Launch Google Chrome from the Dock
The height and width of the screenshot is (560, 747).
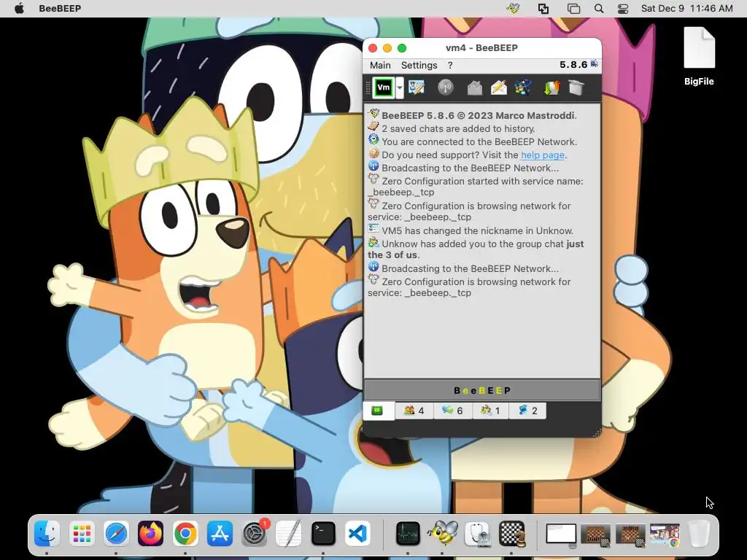185,533
